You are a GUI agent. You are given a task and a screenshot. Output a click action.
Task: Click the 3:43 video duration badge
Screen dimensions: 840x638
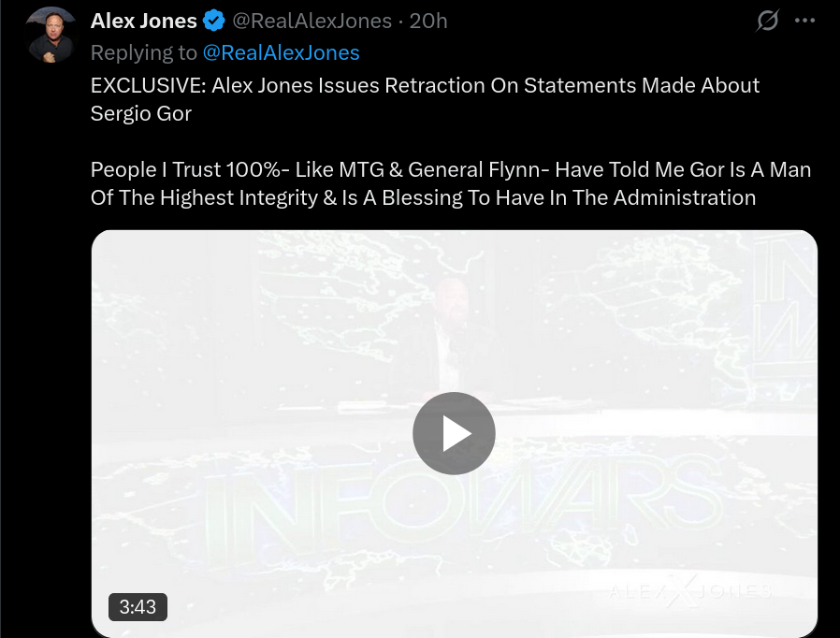(138, 607)
